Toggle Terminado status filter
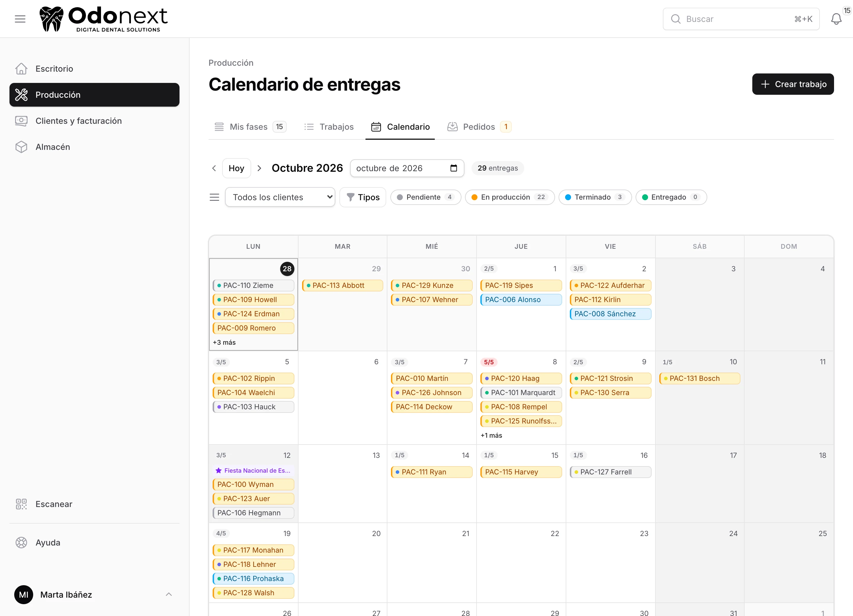Screen dimensions: 853x616 coord(595,197)
